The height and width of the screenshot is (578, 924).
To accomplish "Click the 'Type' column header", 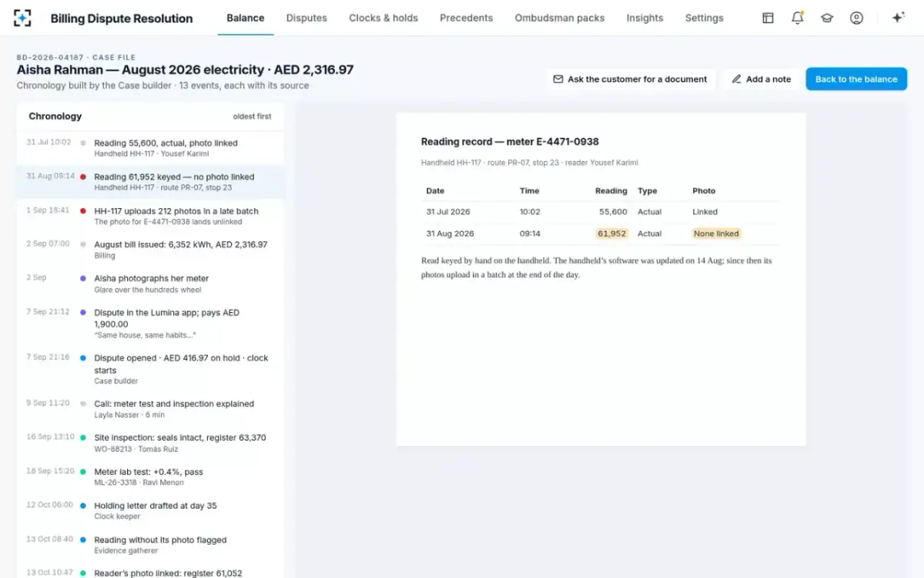I will [648, 191].
